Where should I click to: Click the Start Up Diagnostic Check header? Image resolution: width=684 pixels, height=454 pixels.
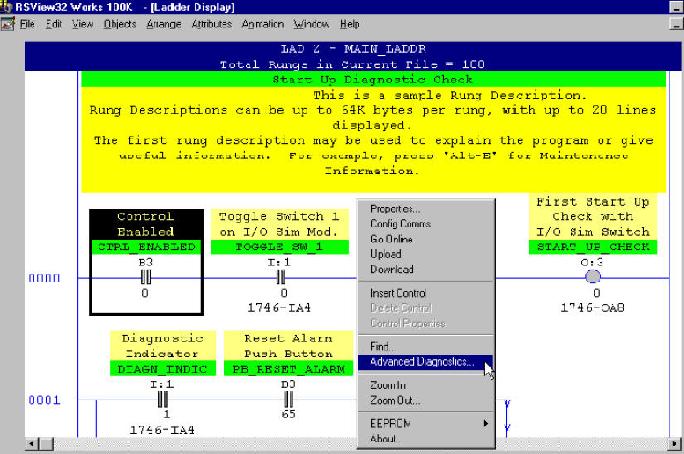point(373,79)
